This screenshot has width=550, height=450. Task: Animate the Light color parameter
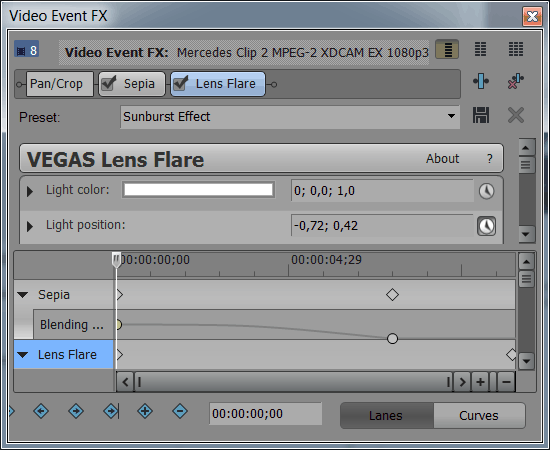click(487, 191)
